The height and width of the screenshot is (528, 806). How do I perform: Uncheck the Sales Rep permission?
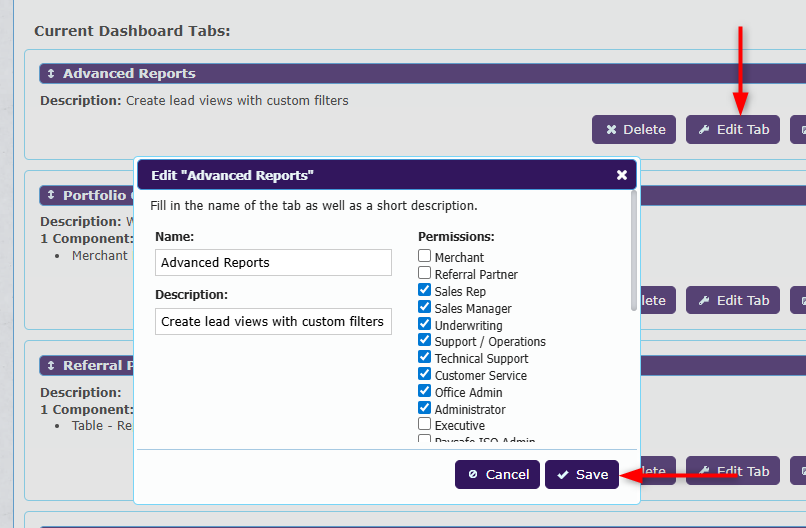coord(425,290)
